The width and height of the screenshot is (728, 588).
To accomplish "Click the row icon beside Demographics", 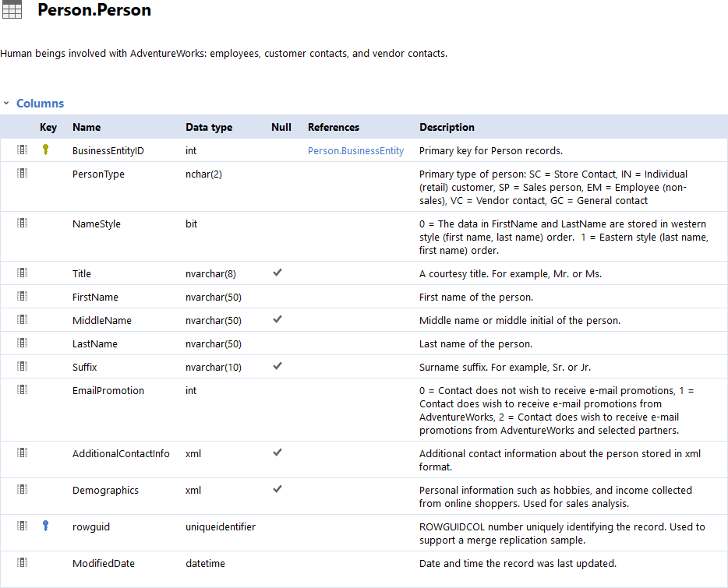I will pyautogui.click(x=22, y=489).
